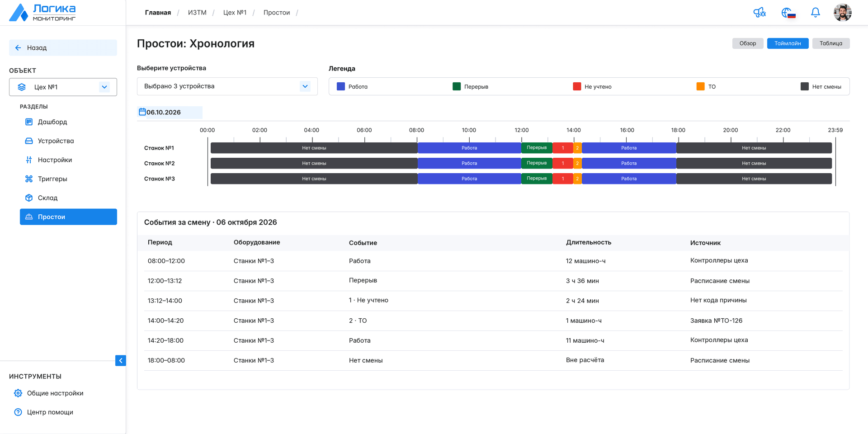
Task: Collapse the sidebar with the chevron button
Action: tap(121, 360)
